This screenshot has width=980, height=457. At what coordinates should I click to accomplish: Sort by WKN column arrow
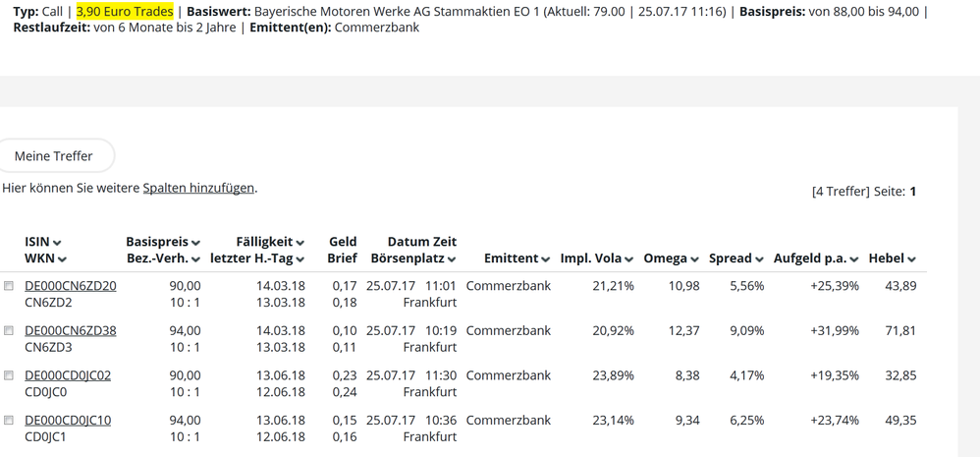(62, 259)
